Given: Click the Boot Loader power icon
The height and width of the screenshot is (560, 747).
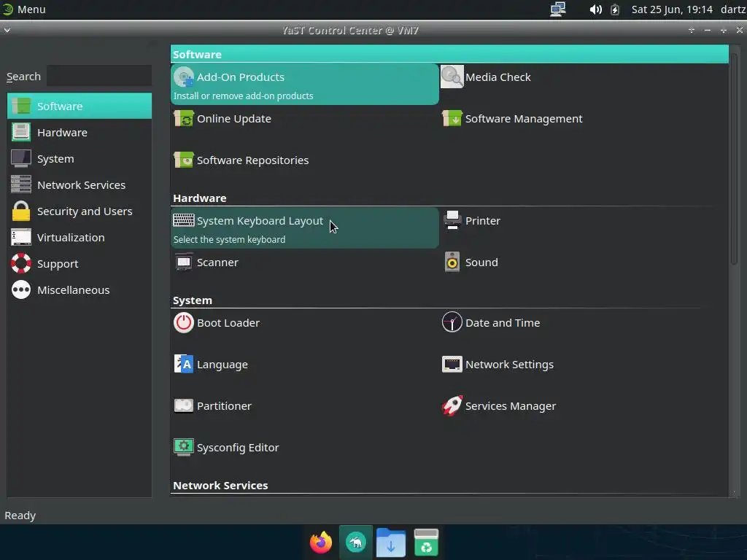Looking at the screenshot, I should tap(183, 323).
